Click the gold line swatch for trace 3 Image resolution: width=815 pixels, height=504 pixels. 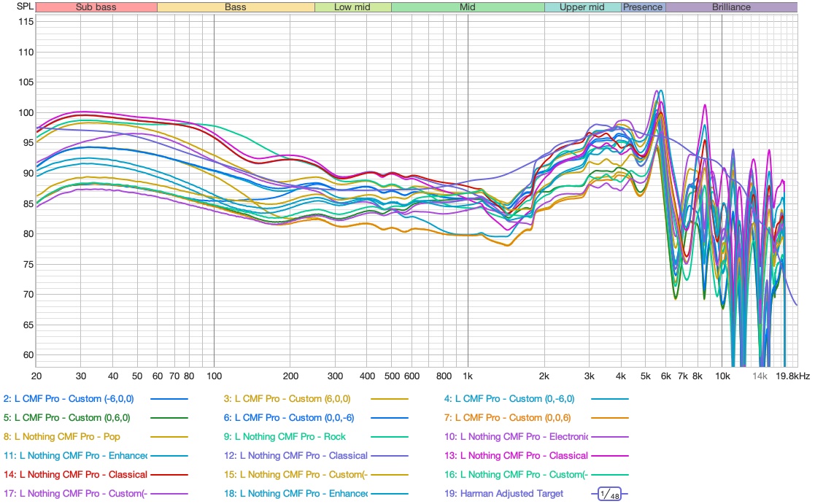390,399
